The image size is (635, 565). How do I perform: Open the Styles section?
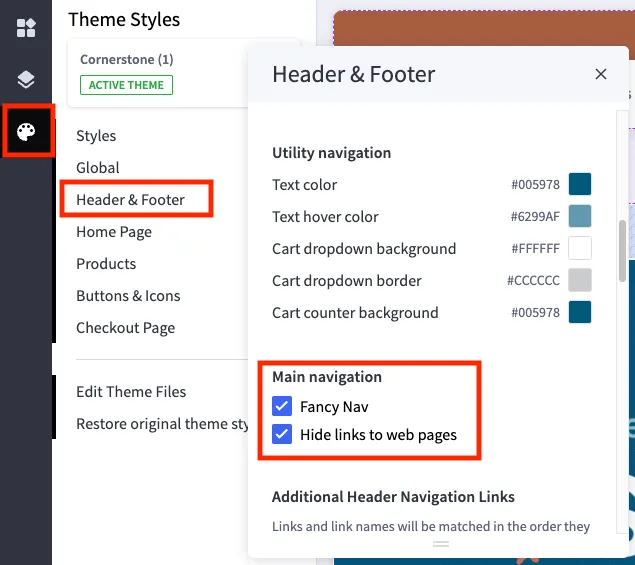(96, 136)
